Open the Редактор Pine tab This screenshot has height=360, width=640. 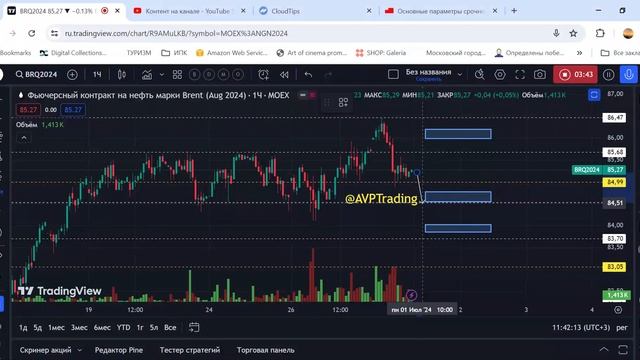119,350
